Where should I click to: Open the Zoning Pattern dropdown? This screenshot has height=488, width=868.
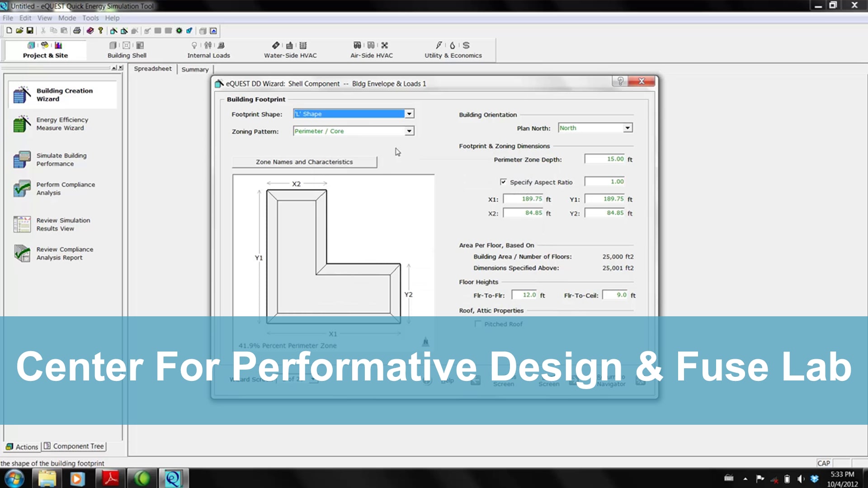408,131
